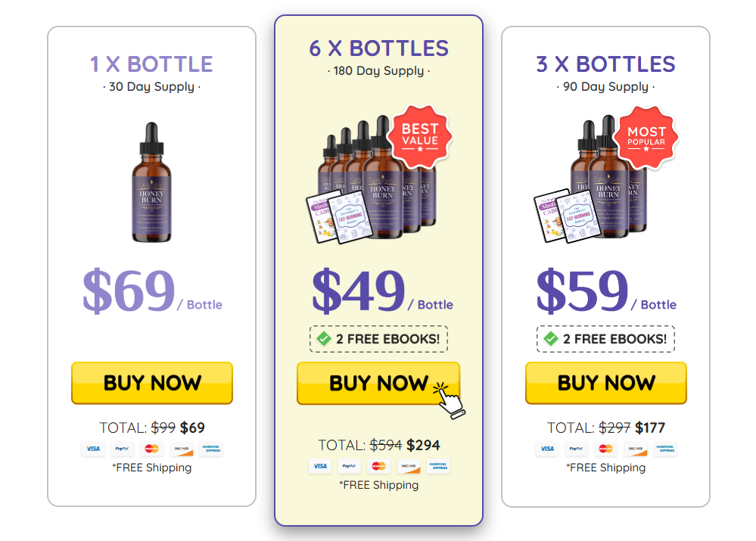Buy the 1 bottle package now

[x=151, y=383]
